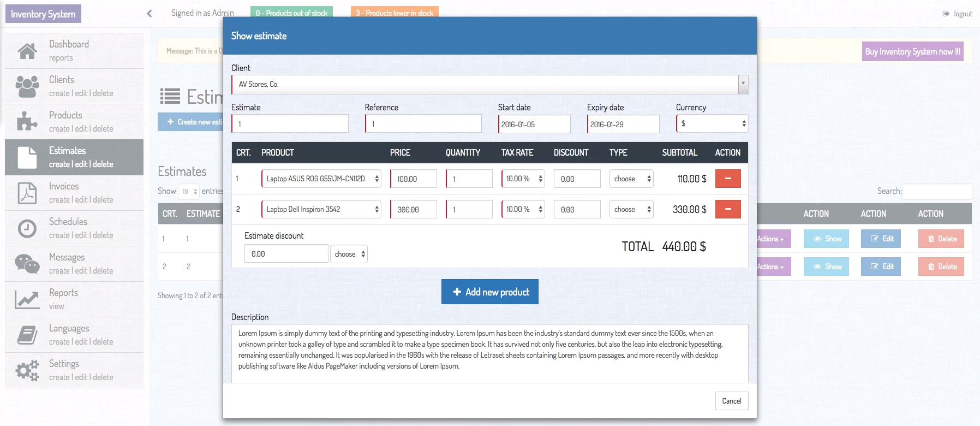
Task: Click the Products puzzle piece icon
Action: [x=27, y=121]
